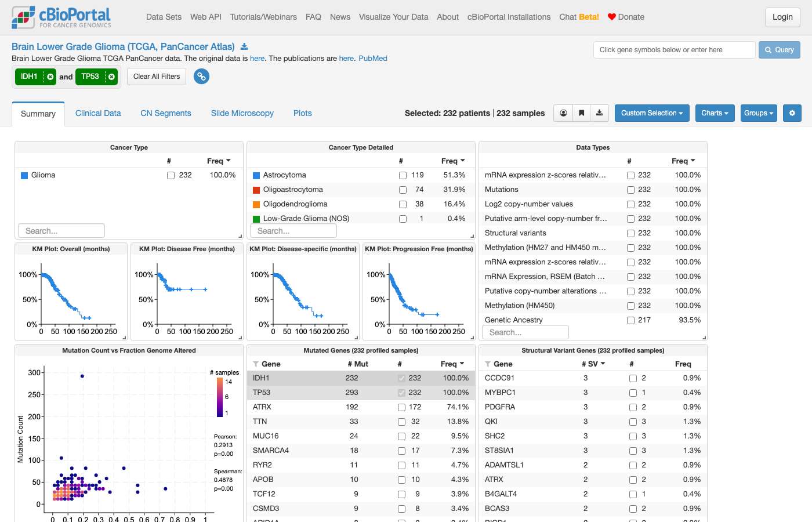The height and width of the screenshot is (522, 812).
Task: Click the Query search button
Action: pyautogui.click(x=780, y=50)
